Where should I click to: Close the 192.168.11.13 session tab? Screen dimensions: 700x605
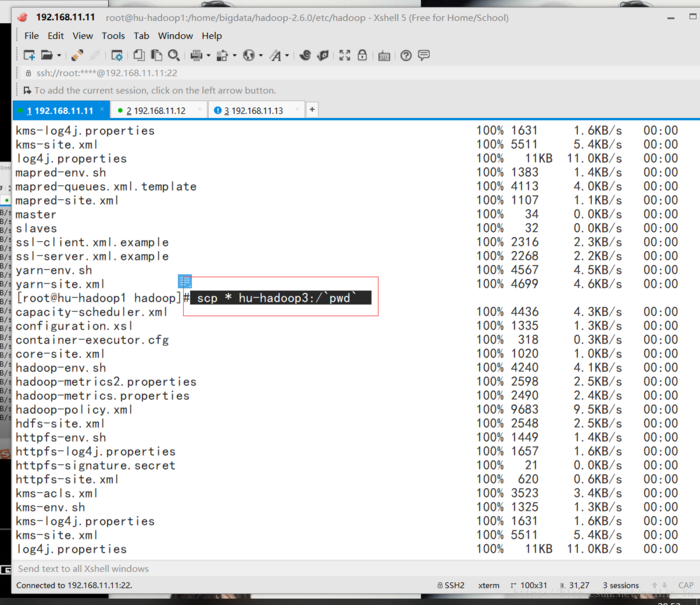(x=297, y=109)
